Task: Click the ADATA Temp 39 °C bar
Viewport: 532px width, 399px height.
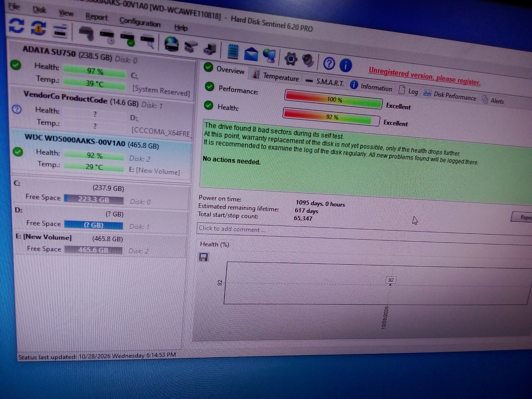Action: [95, 83]
